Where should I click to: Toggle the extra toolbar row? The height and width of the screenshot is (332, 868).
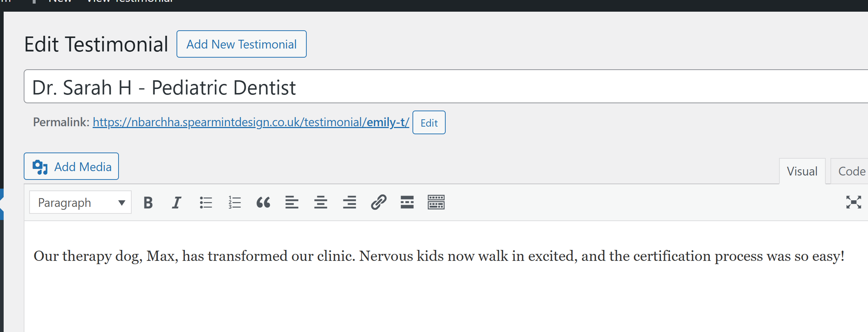436,202
